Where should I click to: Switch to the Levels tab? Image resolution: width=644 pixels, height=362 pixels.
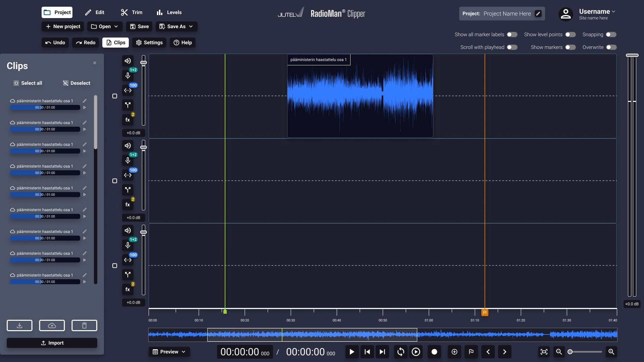(169, 12)
